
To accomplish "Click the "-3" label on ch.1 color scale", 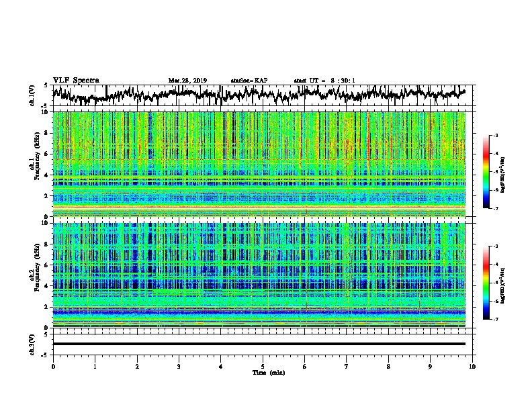I will pyautogui.click(x=495, y=136).
